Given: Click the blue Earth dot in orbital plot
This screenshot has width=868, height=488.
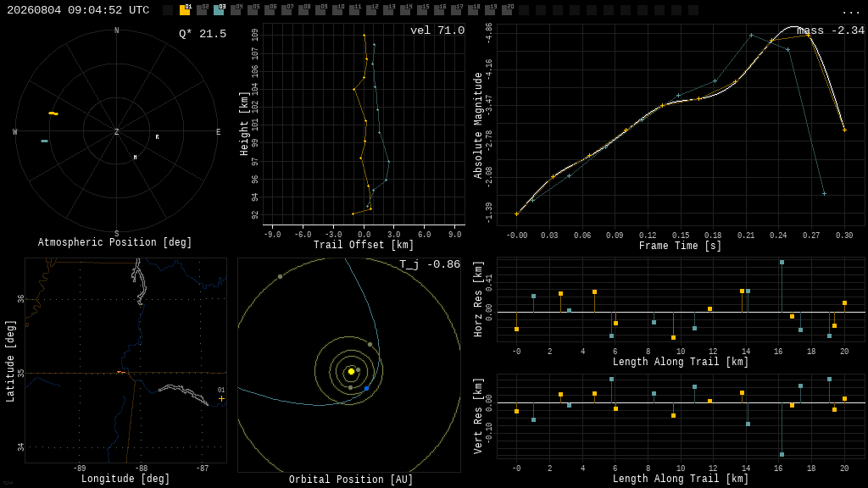Looking at the screenshot, I should 366,388.
